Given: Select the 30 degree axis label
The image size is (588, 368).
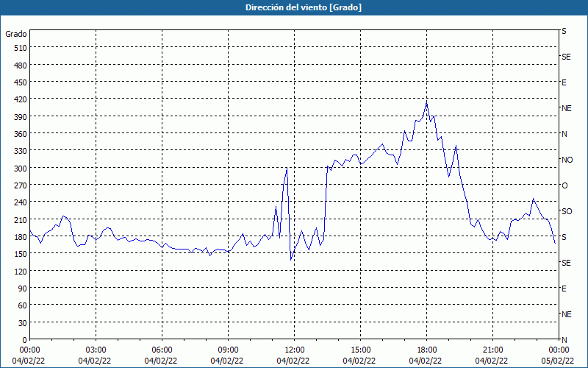Looking at the screenshot, I should (23, 323).
